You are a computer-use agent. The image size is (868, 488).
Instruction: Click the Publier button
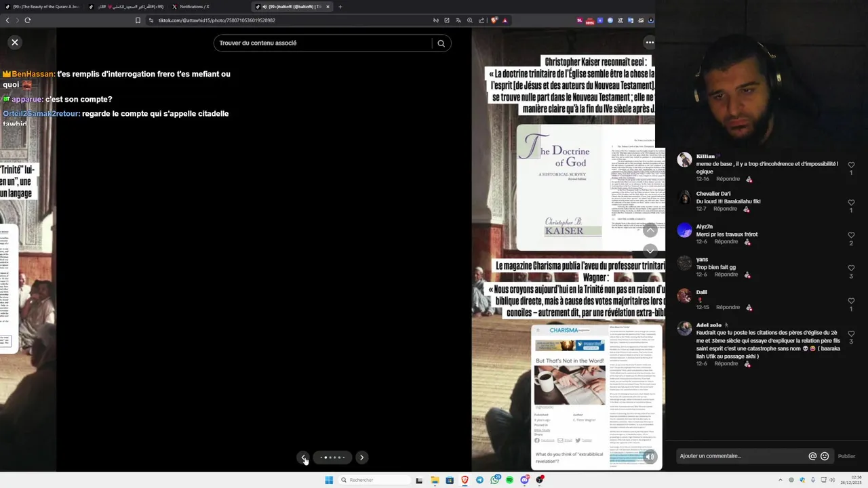click(846, 456)
